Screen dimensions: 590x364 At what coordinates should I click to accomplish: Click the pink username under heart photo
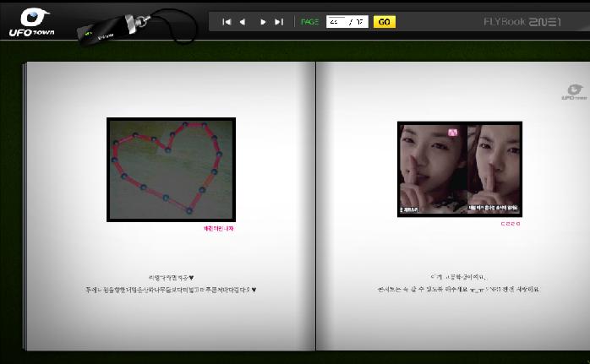218,228
